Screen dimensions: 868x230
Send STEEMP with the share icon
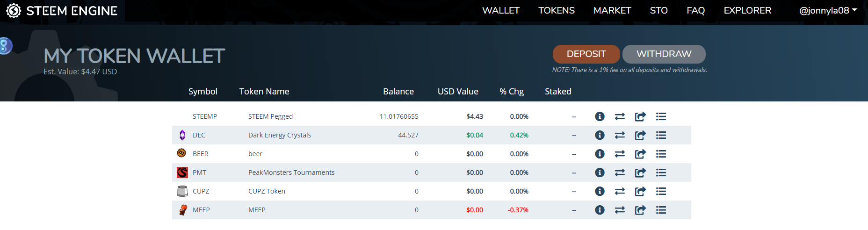pos(640,116)
